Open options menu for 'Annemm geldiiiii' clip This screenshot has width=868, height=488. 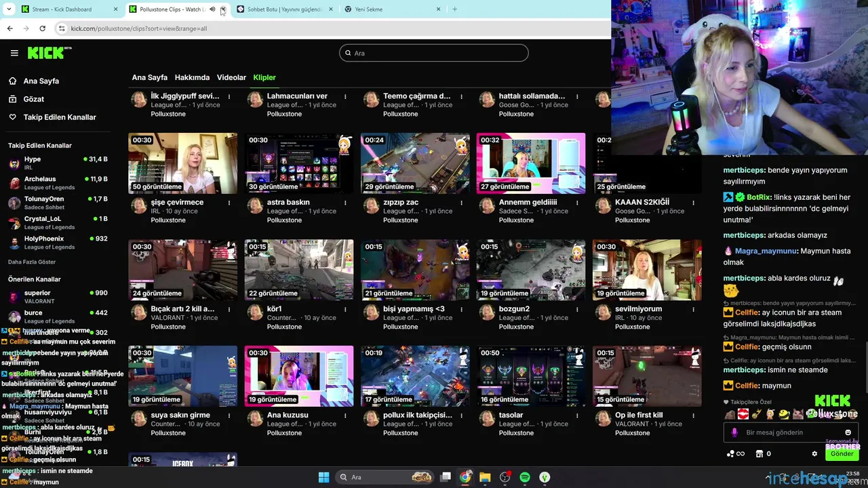tap(577, 203)
